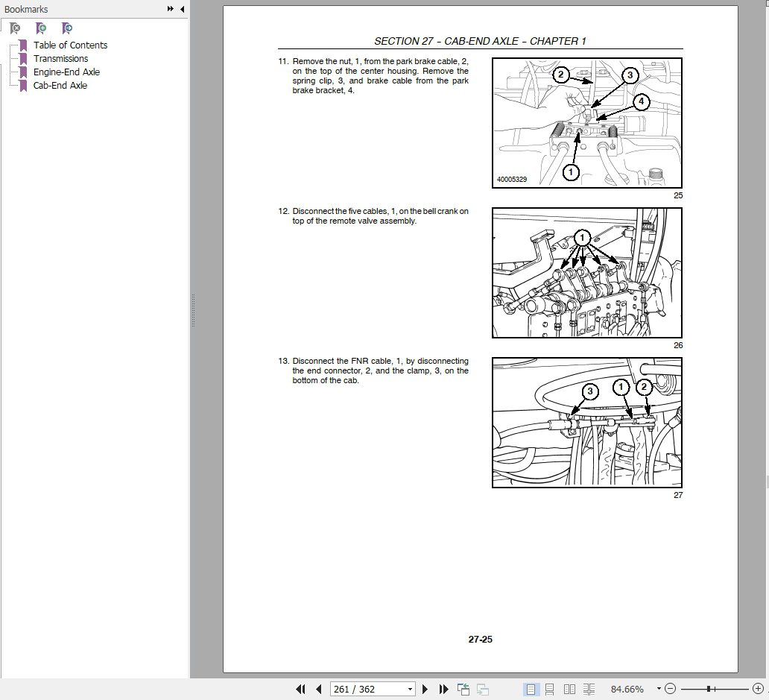Viewport: 769px width, 700px height.
Task: Enable two-page side-by-side layout
Action: [x=570, y=689]
